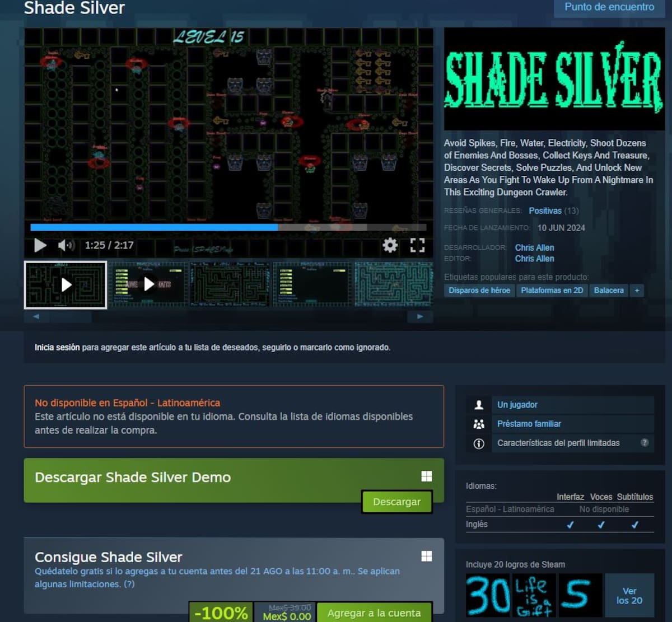Click the Shade Silver header image
Image resolution: width=672 pixels, height=622 pixels.
pyautogui.click(x=554, y=79)
